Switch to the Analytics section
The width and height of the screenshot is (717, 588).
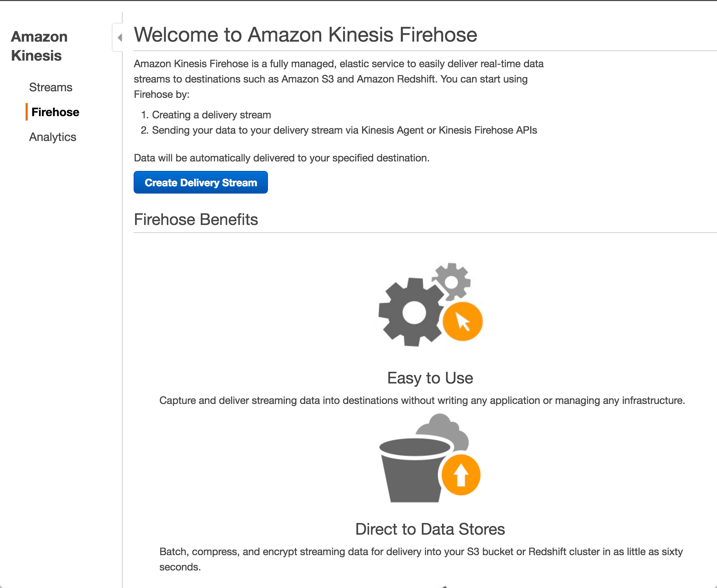[53, 137]
